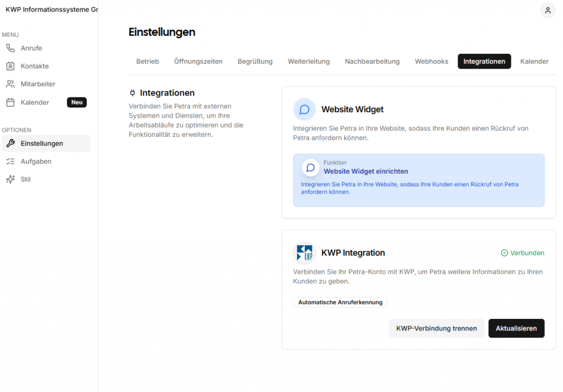
Task: Click the plug icon by Integrationen heading
Action: pyautogui.click(x=133, y=93)
